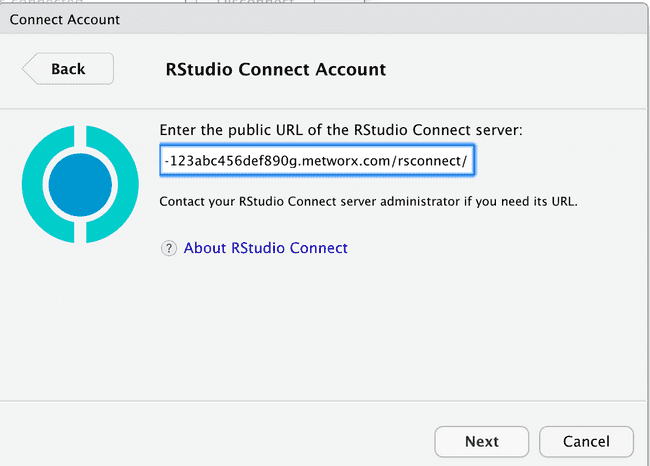Viewport: 650px width, 466px height.
Task: Click the 'Enter the public URL' label
Action: 341,130
